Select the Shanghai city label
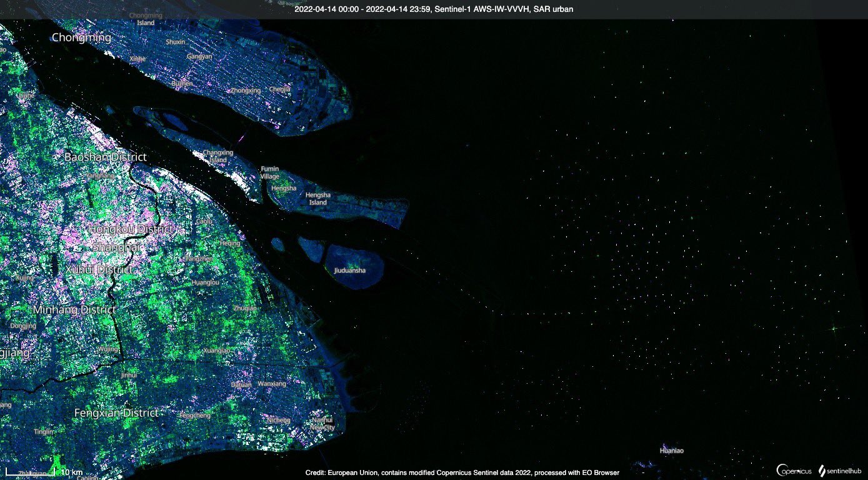Viewport: 868px width, 480px height. [117, 248]
